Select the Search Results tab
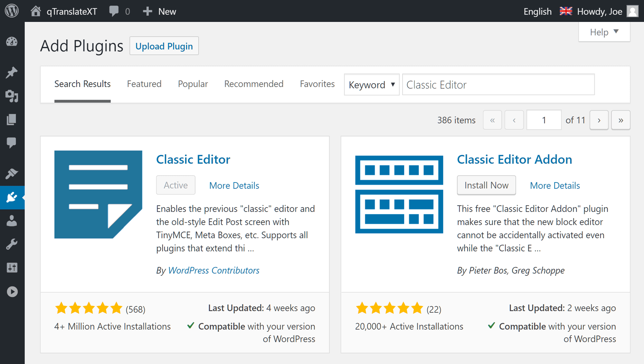This screenshot has width=644, height=364. 82,84
